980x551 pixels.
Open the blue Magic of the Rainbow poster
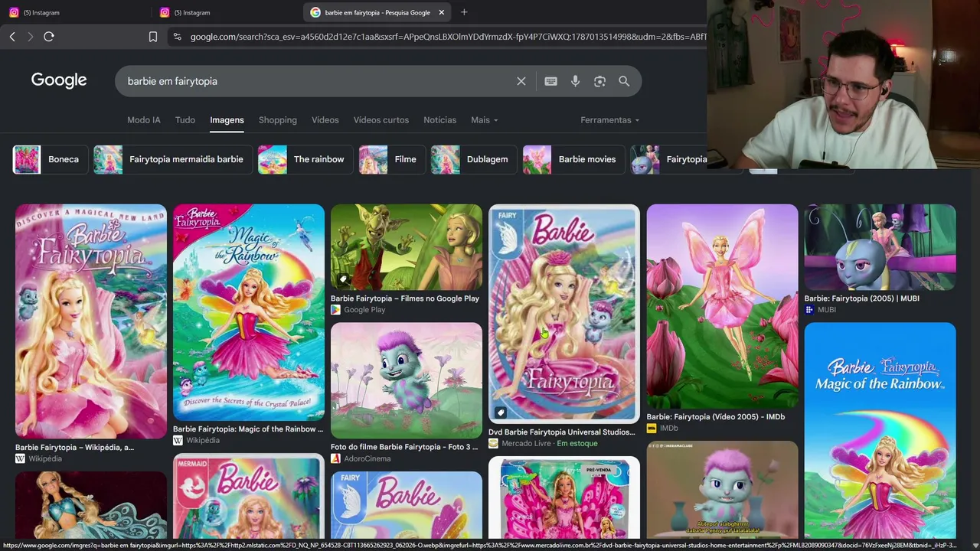tap(880, 430)
